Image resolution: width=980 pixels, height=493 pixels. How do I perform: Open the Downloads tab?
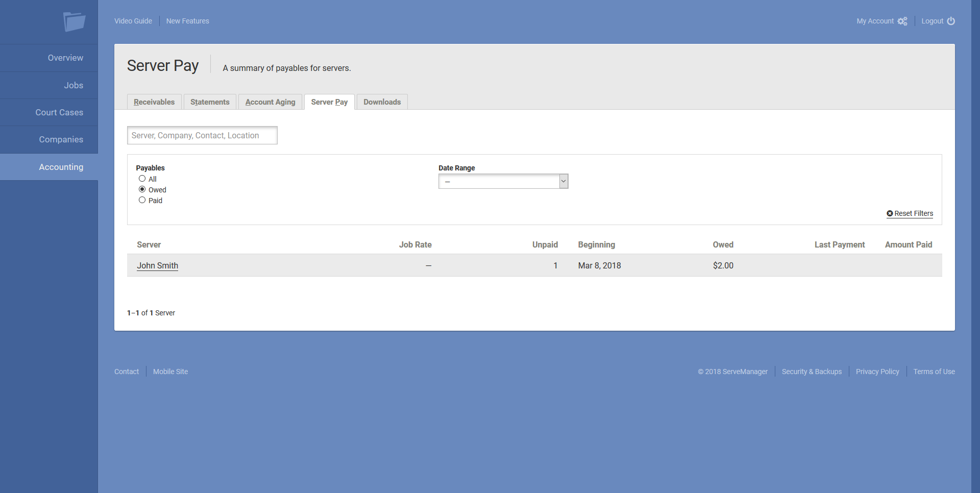382,102
